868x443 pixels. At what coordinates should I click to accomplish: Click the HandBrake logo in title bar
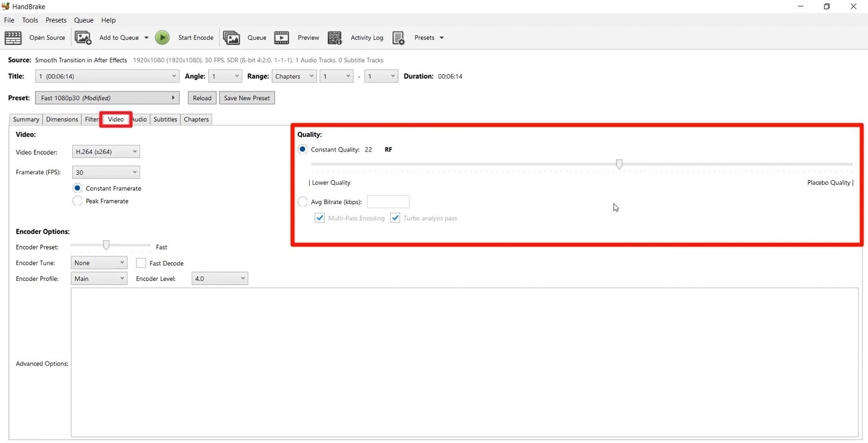[x=5, y=6]
